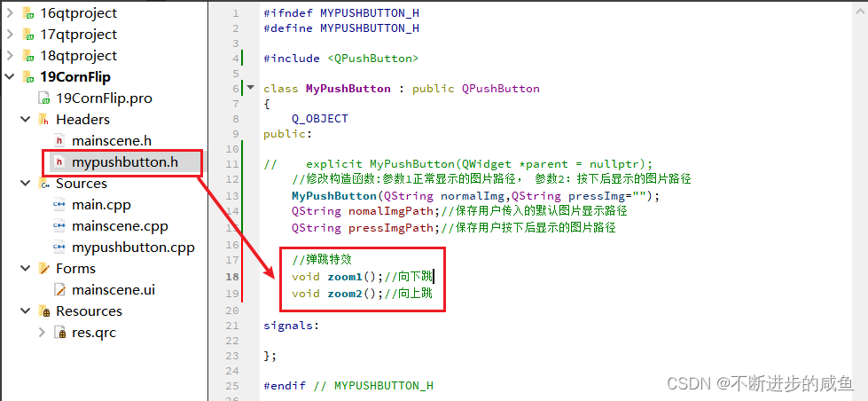Open mainscene.cpp in the tree
This screenshot has height=401, width=868.
pyautogui.click(x=120, y=226)
